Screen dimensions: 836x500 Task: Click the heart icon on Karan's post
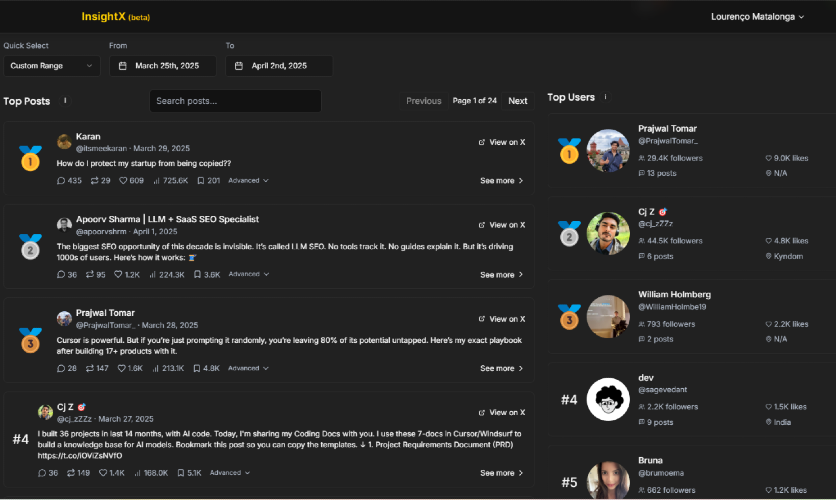coord(123,181)
